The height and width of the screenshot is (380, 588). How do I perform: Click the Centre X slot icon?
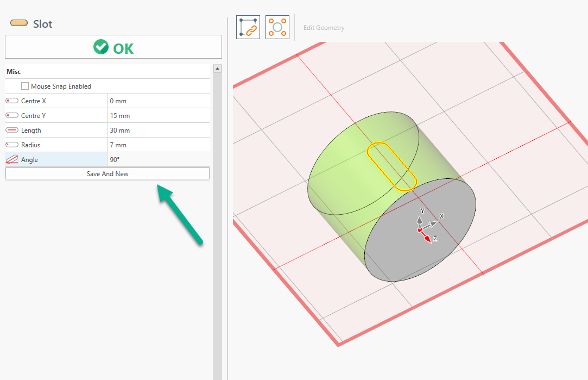[12, 101]
